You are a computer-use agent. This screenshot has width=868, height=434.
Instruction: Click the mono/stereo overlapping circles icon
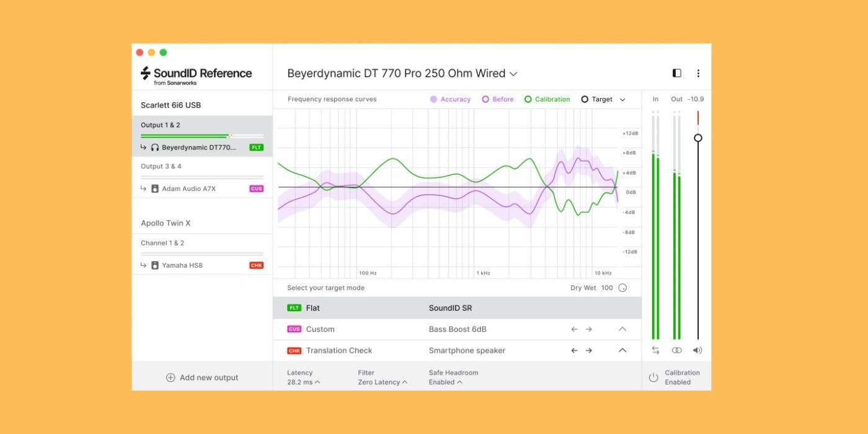point(676,350)
